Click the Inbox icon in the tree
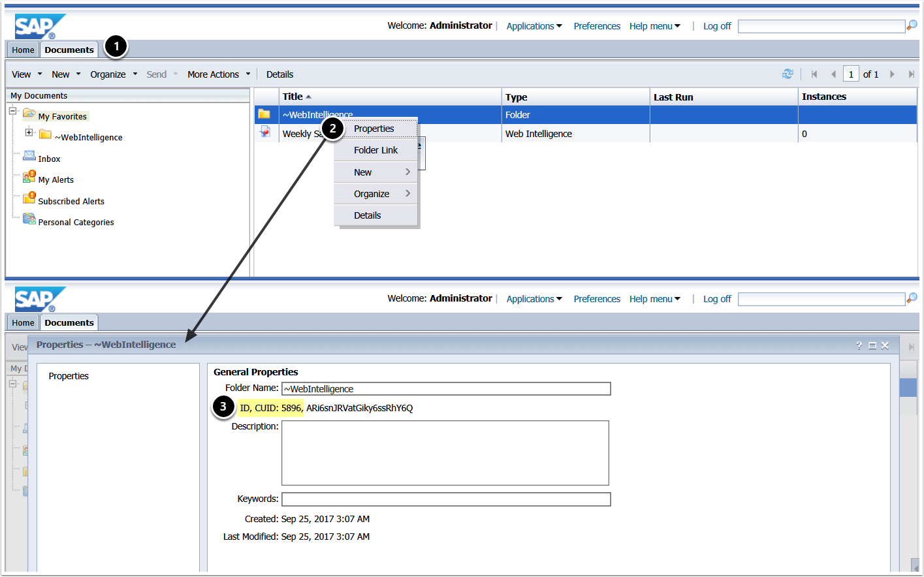Image resolution: width=924 pixels, height=577 pixels. pyautogui.click(x=29, y=156)
